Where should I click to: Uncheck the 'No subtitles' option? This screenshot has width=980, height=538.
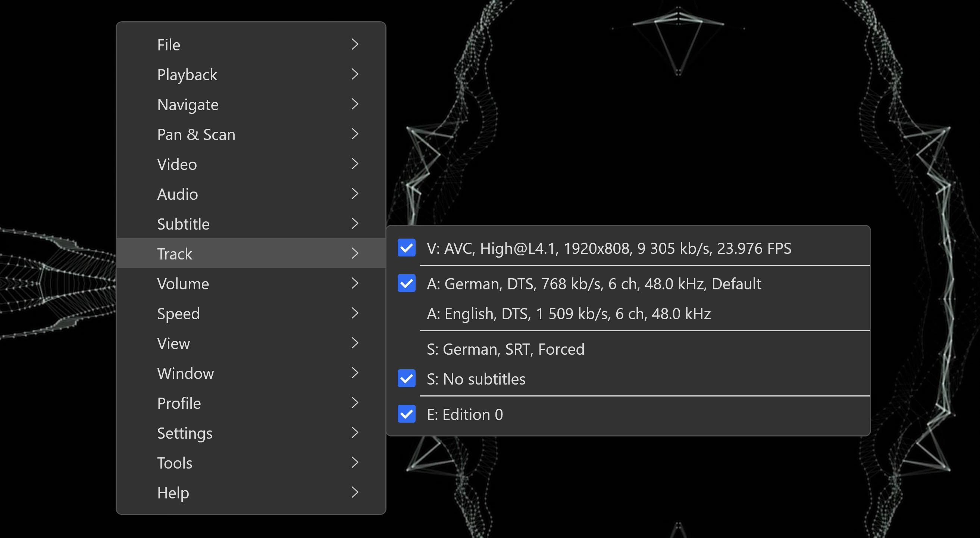coord(406,379)
